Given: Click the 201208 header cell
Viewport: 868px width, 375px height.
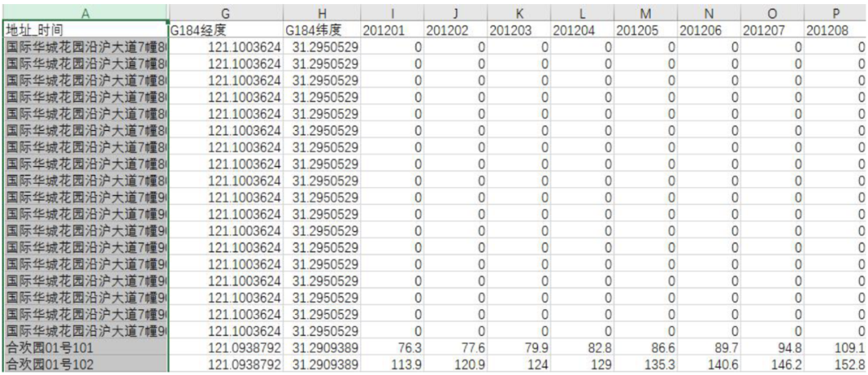Looking at the screenshot, I should 835,30.
